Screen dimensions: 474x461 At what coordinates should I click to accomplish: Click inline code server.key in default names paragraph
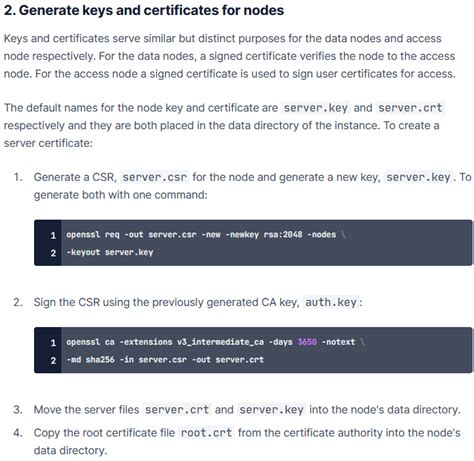tap(315, 108)
